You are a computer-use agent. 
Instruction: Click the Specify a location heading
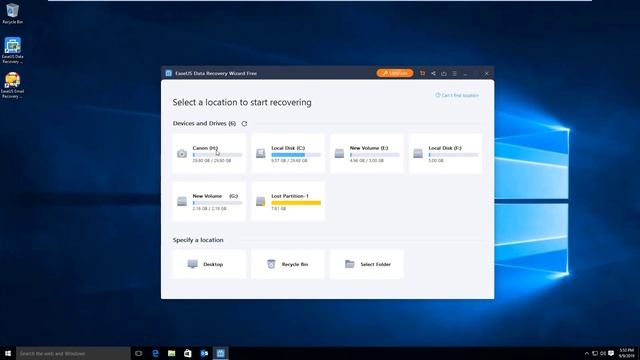point(198,240)
